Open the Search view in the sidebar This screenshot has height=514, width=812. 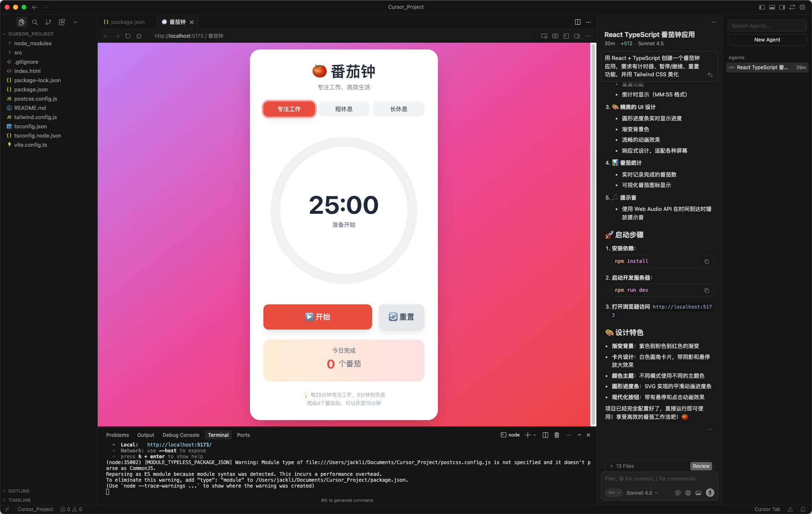point(35,22)
